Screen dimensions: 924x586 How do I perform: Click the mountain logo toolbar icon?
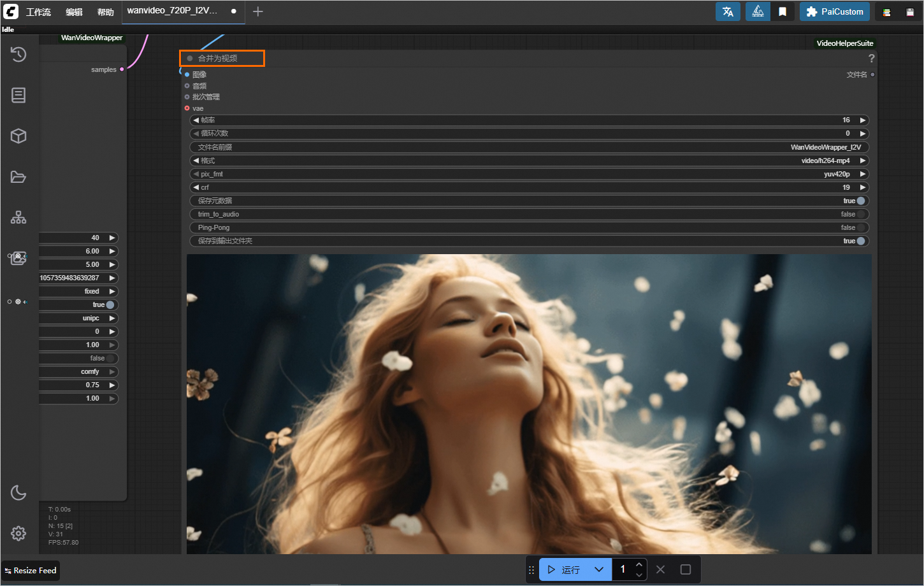tap(758, 11)
